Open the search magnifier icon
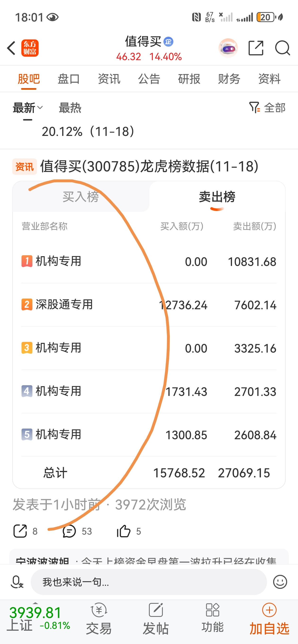 [x=283, y=48]
